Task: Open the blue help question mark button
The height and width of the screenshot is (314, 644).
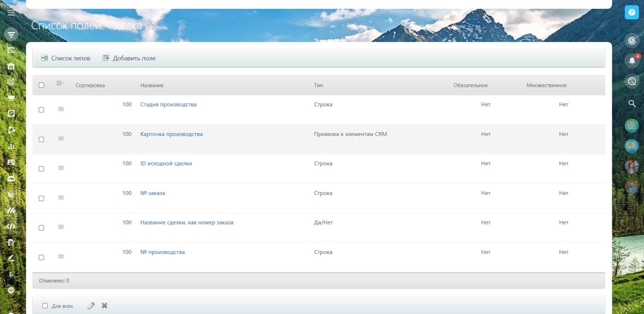Action: [x=632, y=12]
